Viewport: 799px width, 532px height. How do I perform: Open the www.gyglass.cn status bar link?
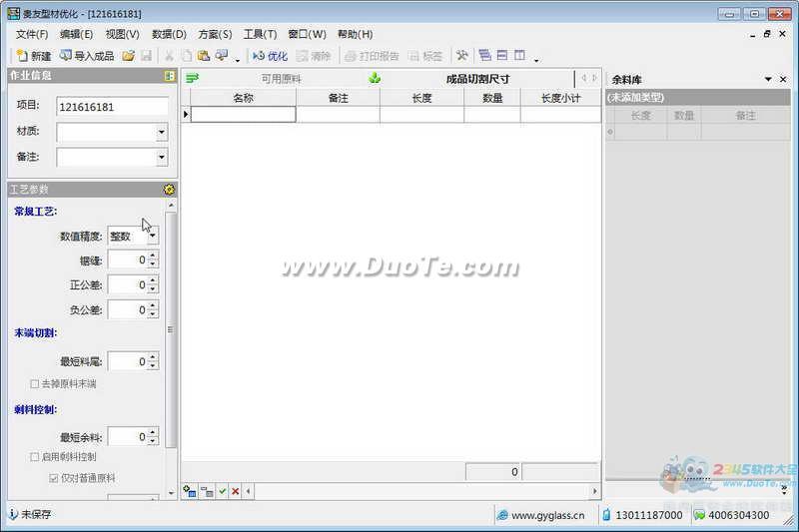[x=540, y=515]
